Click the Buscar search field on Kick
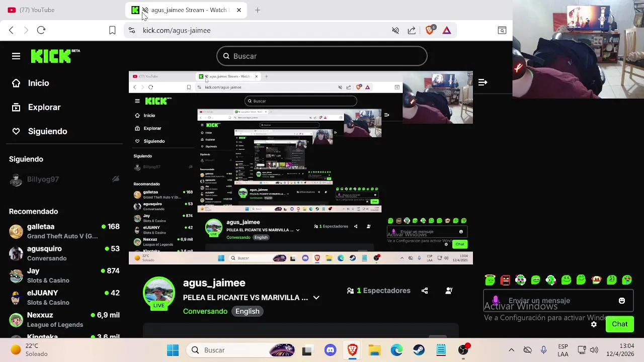Viewport: 644px width, 362px height. pyautogui.click(x=322, y=56)
